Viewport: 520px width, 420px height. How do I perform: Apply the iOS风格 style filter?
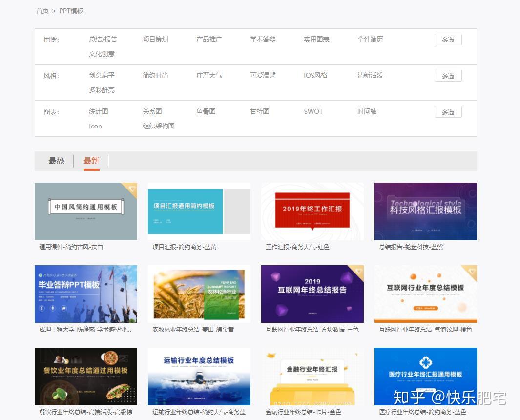coord(314,75)
